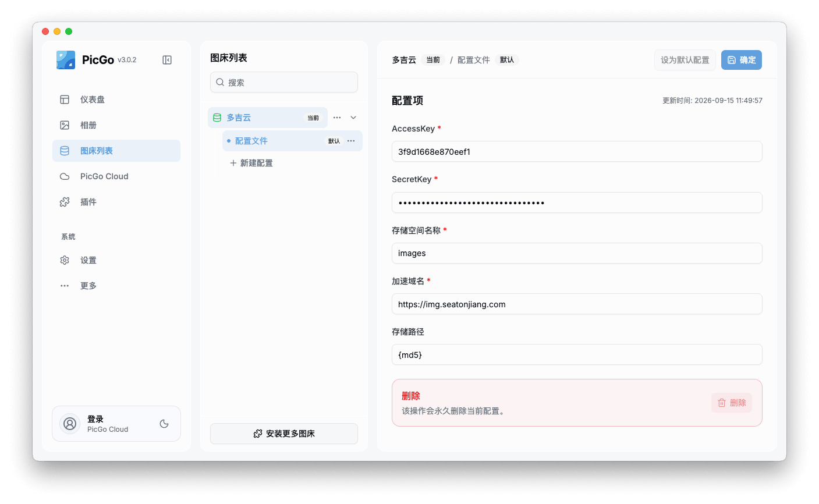Select the 多吉云 picture bed row
Viewport: 819px width, 504px height.
coord(268,118)
